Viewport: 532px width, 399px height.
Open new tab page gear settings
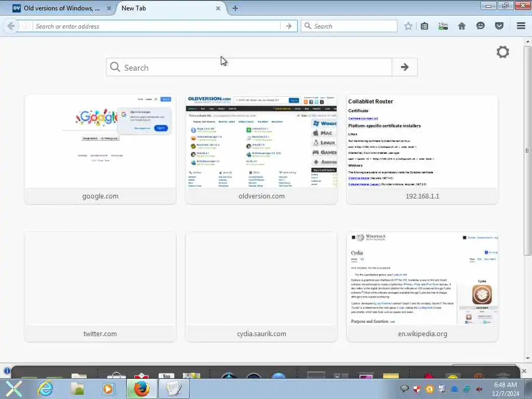click(502, 52)
